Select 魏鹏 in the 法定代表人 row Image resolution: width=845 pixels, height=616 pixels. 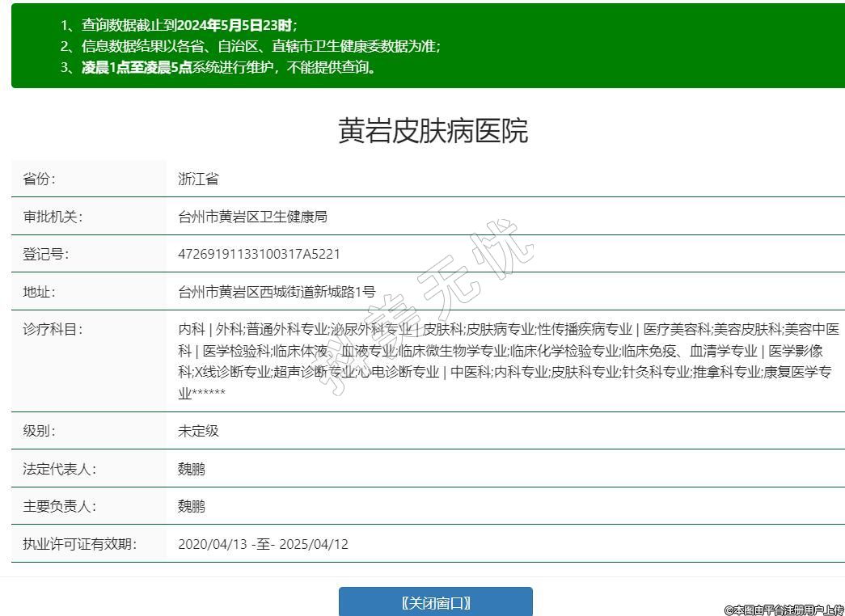(x=192, y=469)
